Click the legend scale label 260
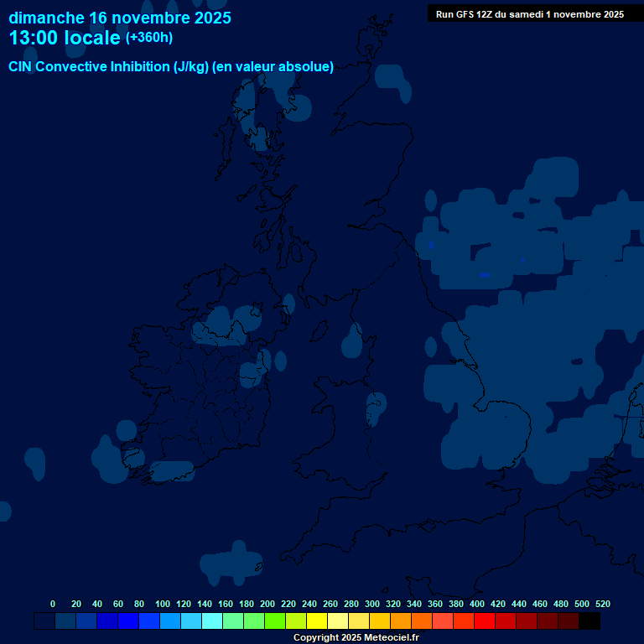This screenshot has width=644, height=644. [x=330, y=604]
